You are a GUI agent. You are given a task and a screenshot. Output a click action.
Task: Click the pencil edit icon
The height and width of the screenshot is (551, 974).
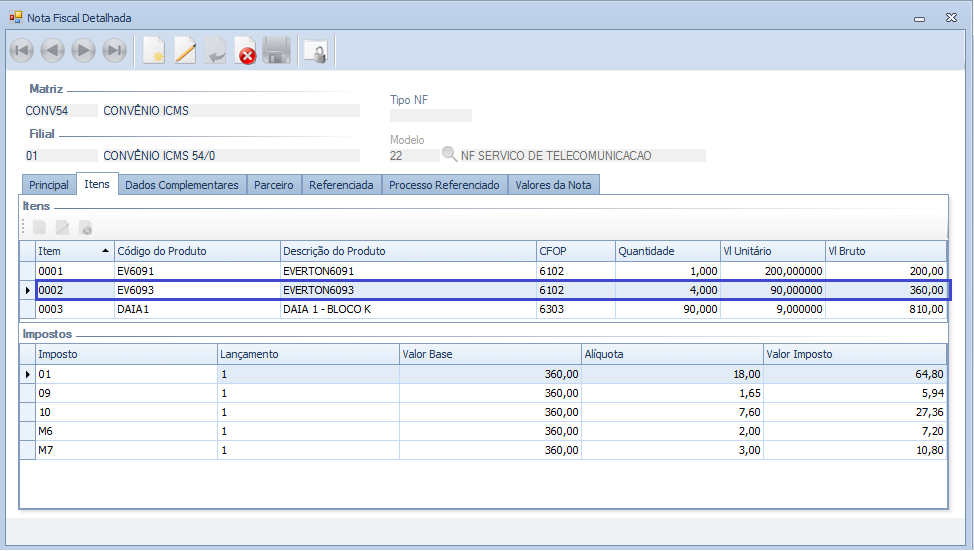click(185, 51)
